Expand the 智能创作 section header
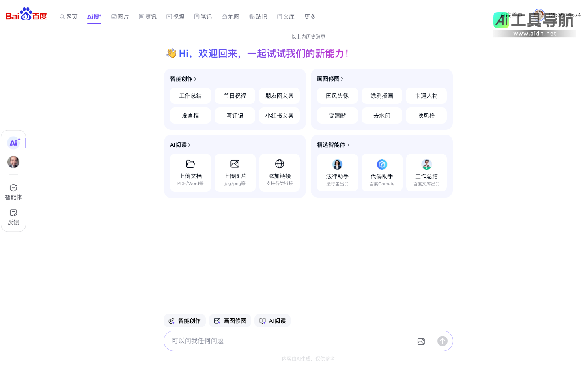Image resolution: width=588 pixels, height=365 pixels. [x=183, y=79]
